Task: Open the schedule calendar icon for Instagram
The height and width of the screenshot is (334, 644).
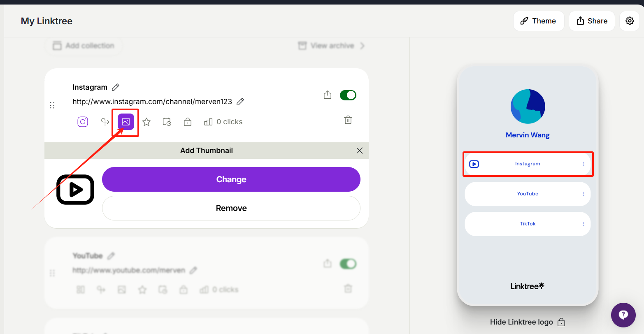Action: click(x=167, y=122)
